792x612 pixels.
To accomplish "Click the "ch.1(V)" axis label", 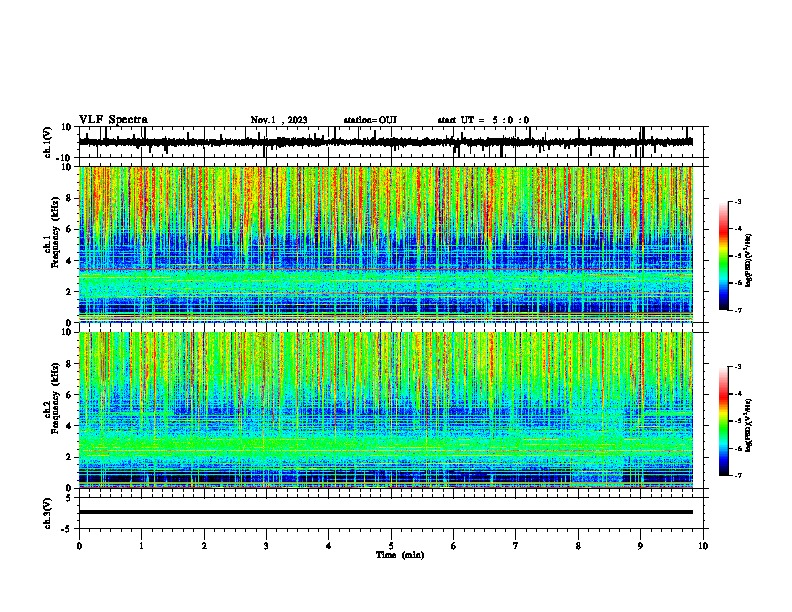I will [47, 142].
